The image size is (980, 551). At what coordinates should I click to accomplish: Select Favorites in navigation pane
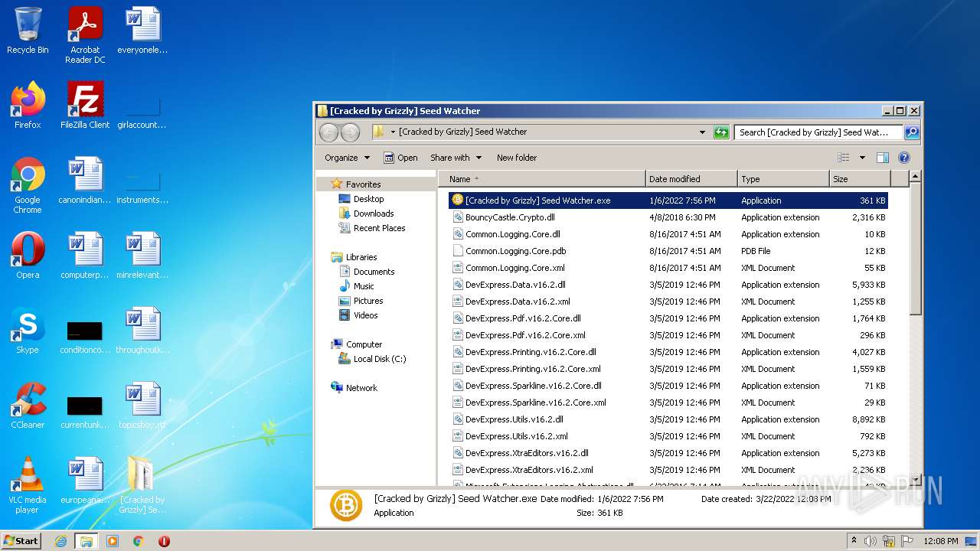click(x=363, y=184)
